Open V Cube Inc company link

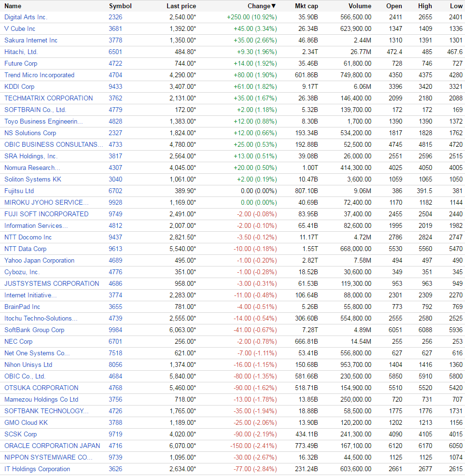point(20,28)
